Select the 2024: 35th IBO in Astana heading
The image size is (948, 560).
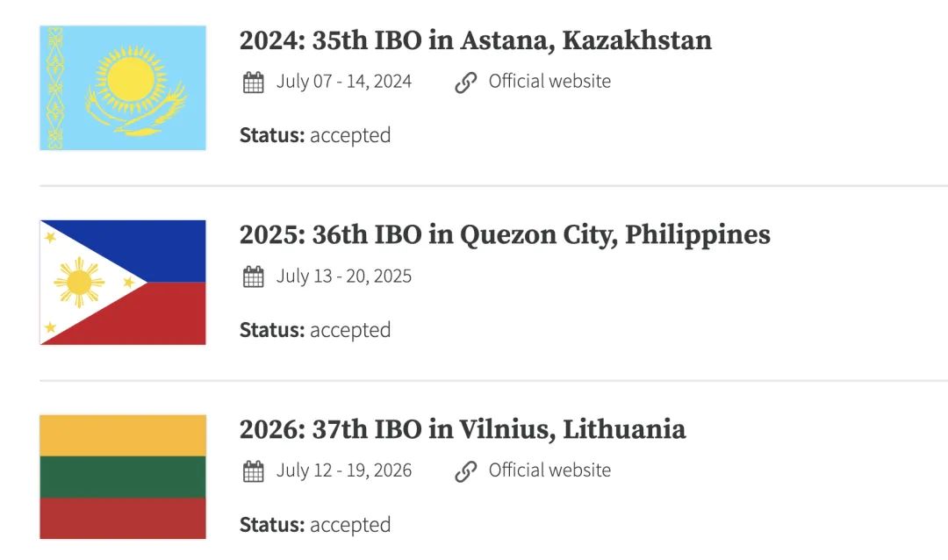point(475,40)
